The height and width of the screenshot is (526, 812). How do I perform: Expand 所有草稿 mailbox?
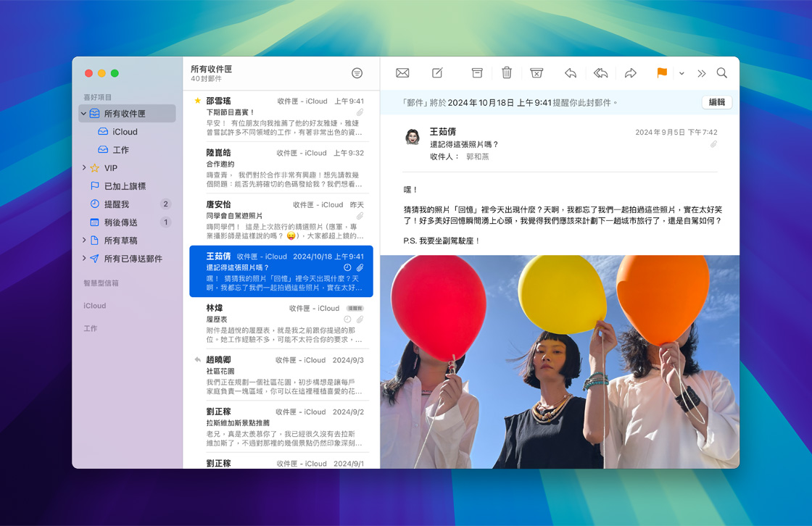click(x=85, y=241)
